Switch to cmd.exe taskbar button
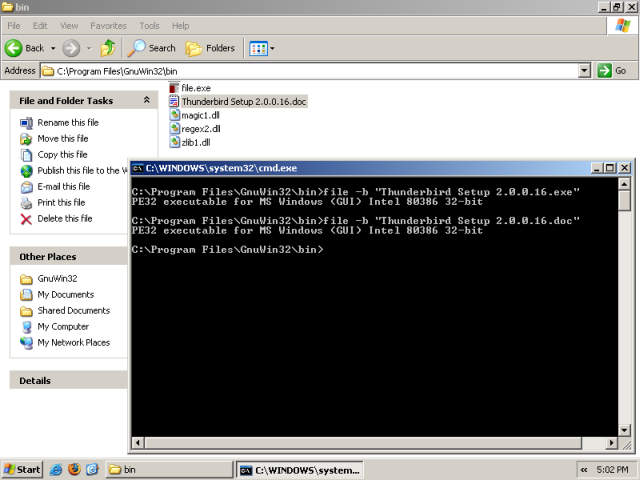The height and width of the screenshot is (480, 640). [300, 470]
